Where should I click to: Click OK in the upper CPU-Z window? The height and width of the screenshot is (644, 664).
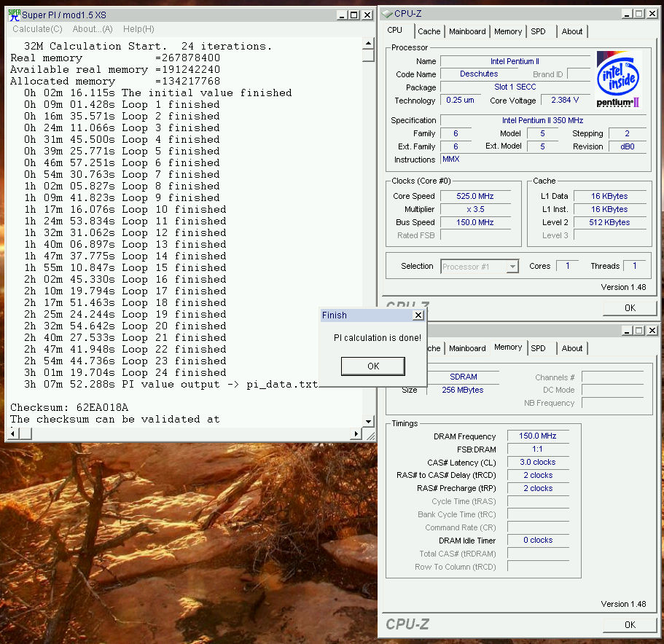tap(630, 308)
